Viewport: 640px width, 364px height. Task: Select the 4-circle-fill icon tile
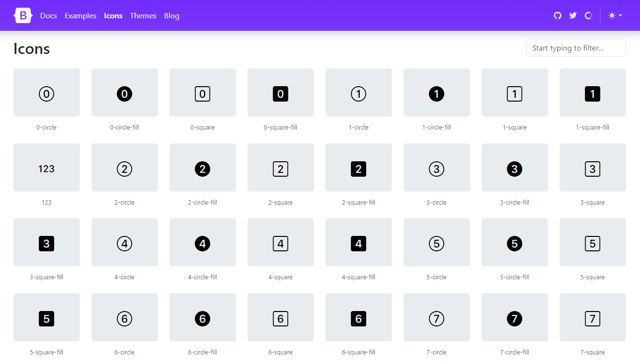click(x=202, y=242)
